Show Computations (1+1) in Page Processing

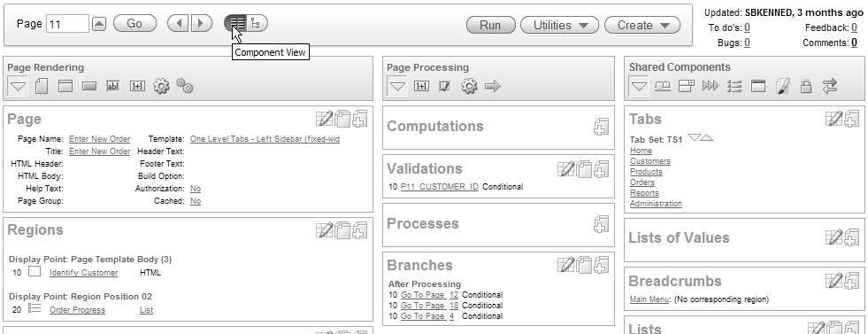pos(422,87)
